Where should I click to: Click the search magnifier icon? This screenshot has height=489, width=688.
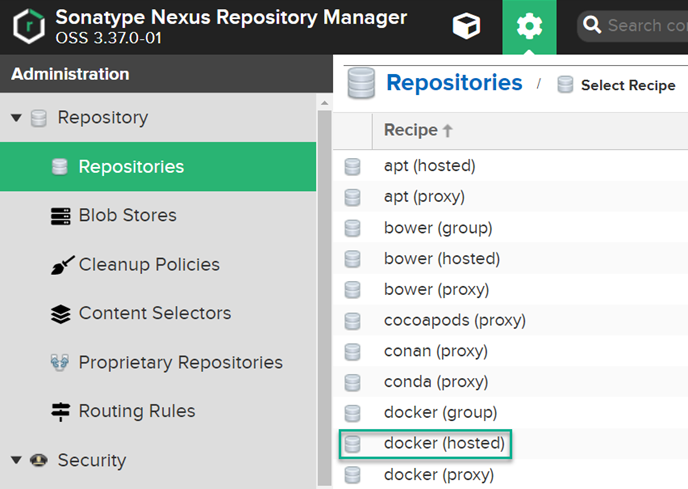pyautogui.click(x=591, y=25)
